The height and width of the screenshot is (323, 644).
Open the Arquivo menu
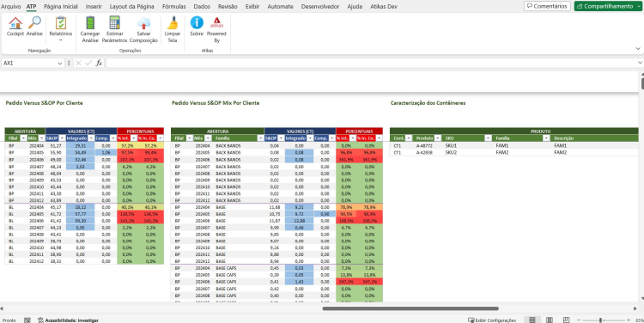pyautogui.click(x=10, y=7)
